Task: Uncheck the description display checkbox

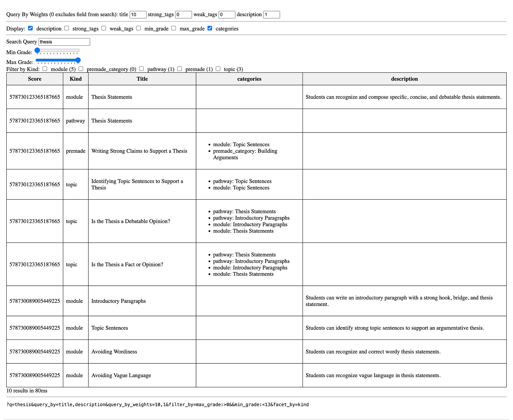Action: (x=31, y=28)
